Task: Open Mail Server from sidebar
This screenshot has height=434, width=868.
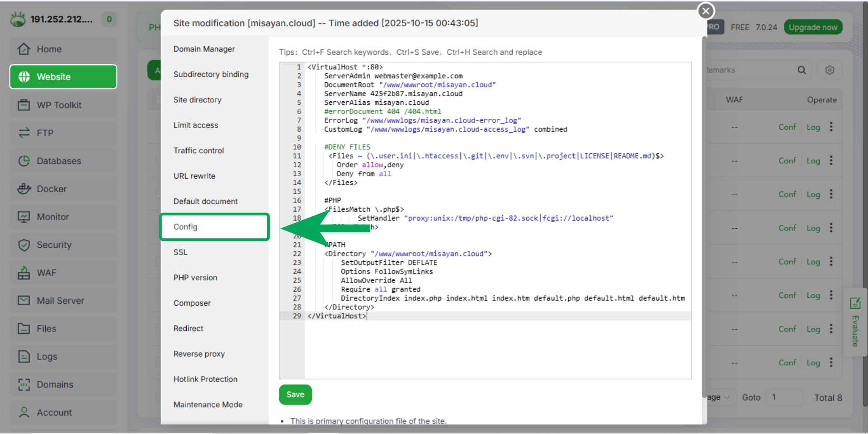Action: pyautogui.click(x=60, y=301)
